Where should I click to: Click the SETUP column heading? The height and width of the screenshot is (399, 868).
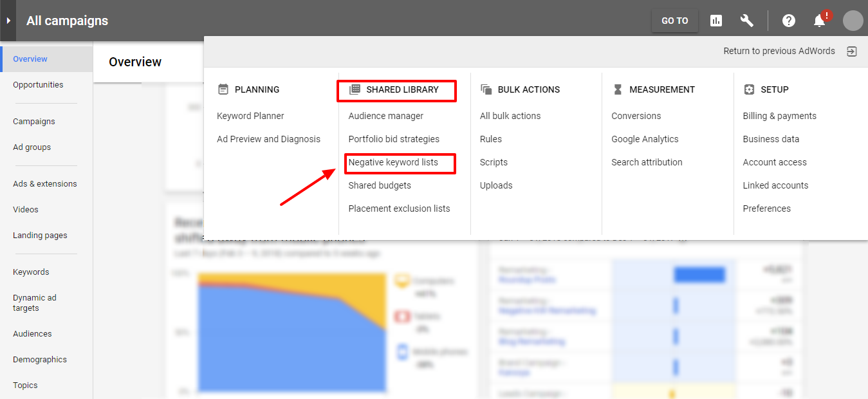tap(775, 89)
